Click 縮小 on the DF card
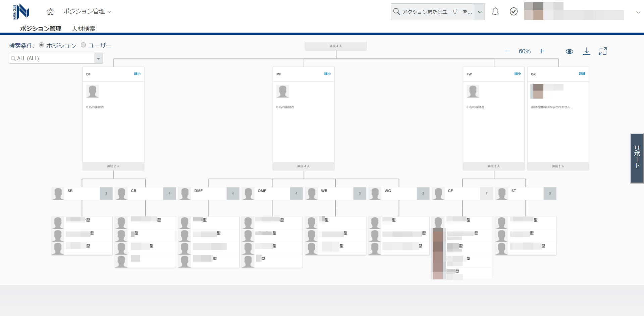 [x=137, y=74]
